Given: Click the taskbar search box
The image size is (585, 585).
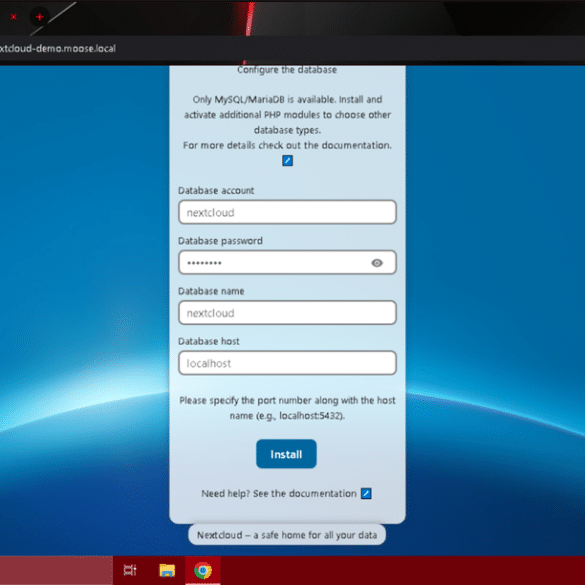Looking at the screenshot, I should (56, 570).
